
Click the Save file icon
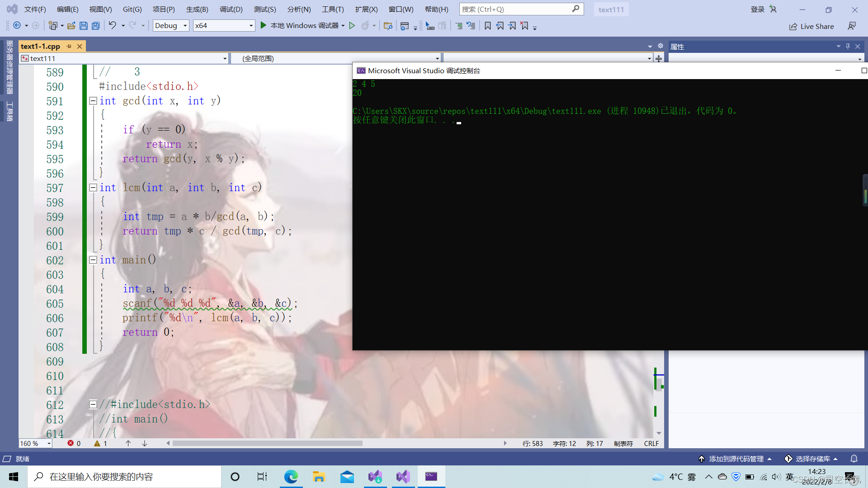(x=83, y=26)
